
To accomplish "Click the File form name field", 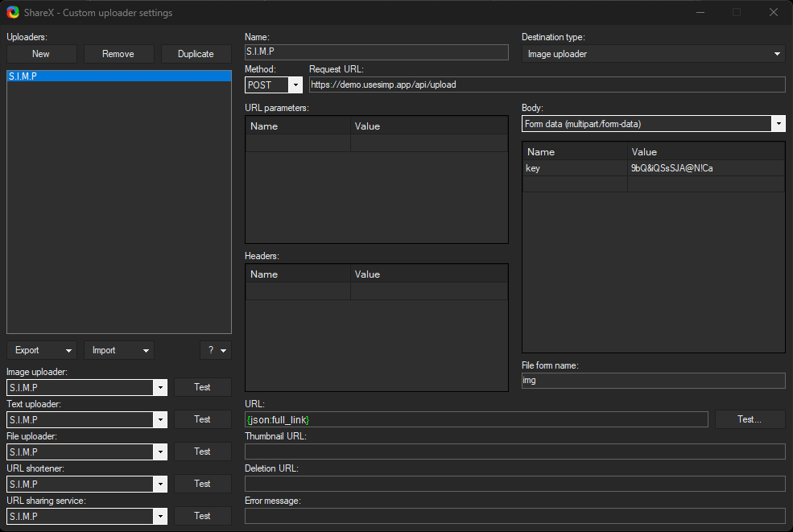I will [x=653, y=381].
